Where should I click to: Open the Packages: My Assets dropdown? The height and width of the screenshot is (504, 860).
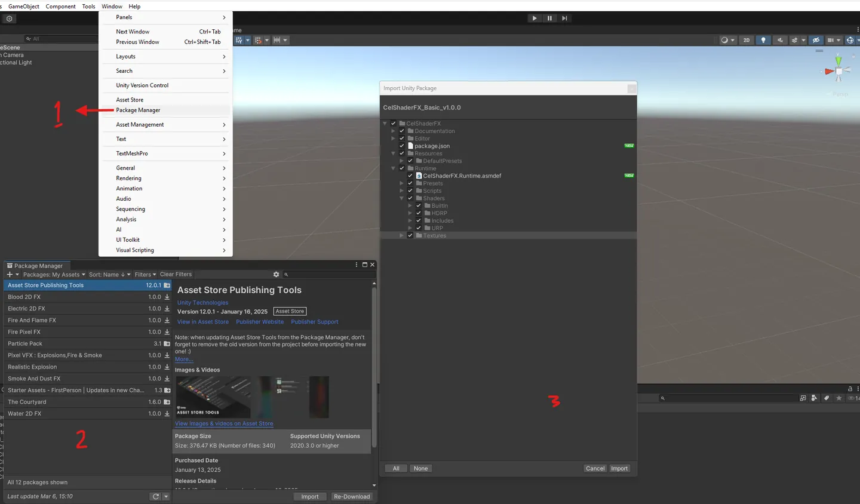coord(54,275)
